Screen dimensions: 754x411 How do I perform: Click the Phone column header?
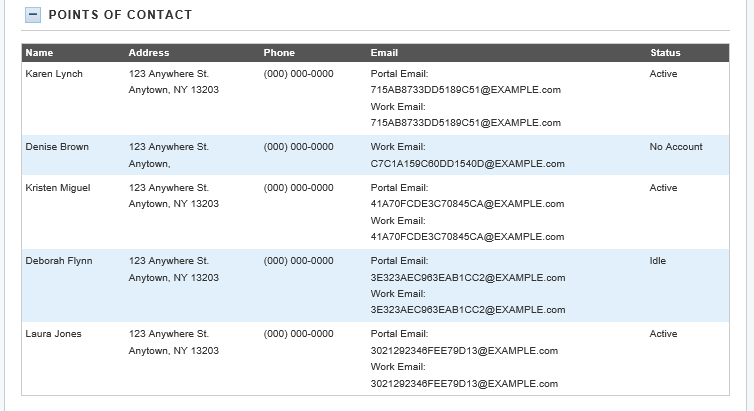[279, 53]
